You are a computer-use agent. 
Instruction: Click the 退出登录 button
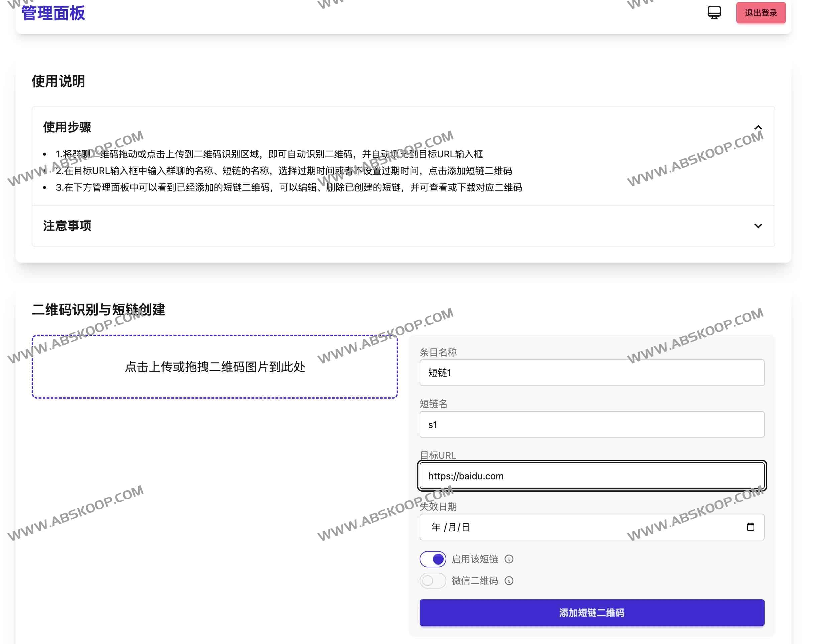760,12
